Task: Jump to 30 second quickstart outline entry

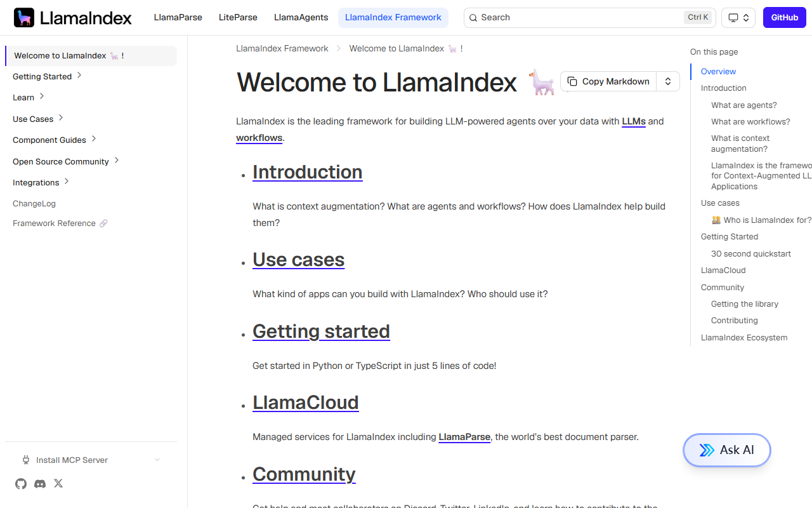Action: (751, 254)
